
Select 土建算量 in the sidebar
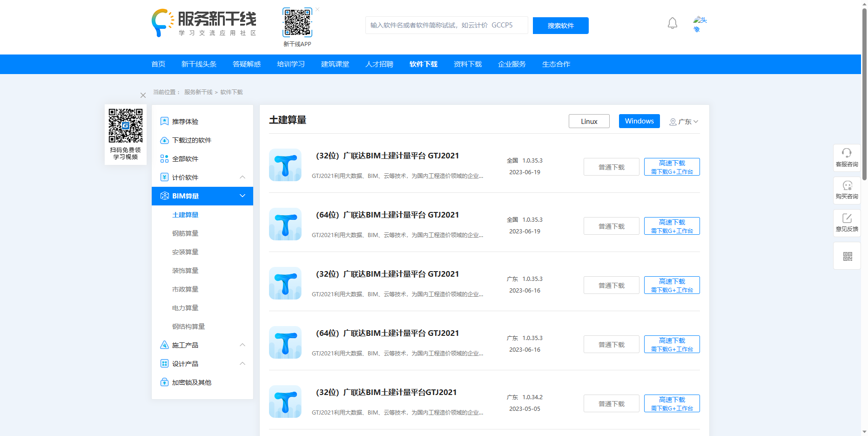point(185,215)
